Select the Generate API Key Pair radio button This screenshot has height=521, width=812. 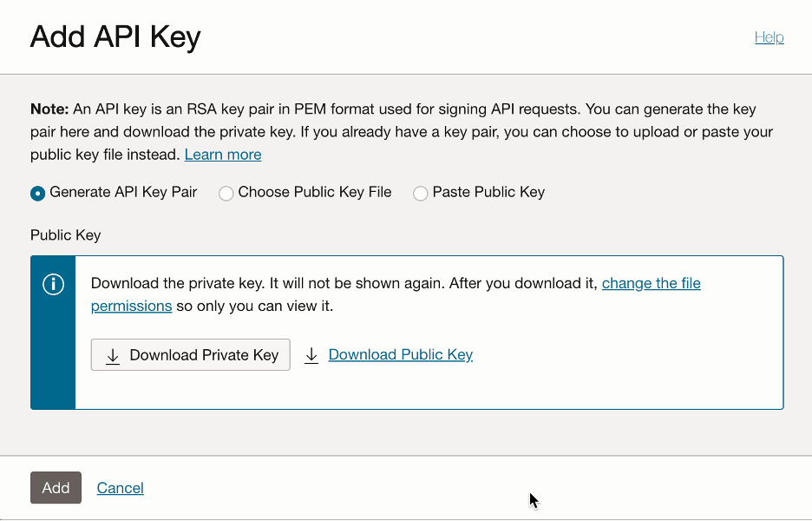coord(37,194)
